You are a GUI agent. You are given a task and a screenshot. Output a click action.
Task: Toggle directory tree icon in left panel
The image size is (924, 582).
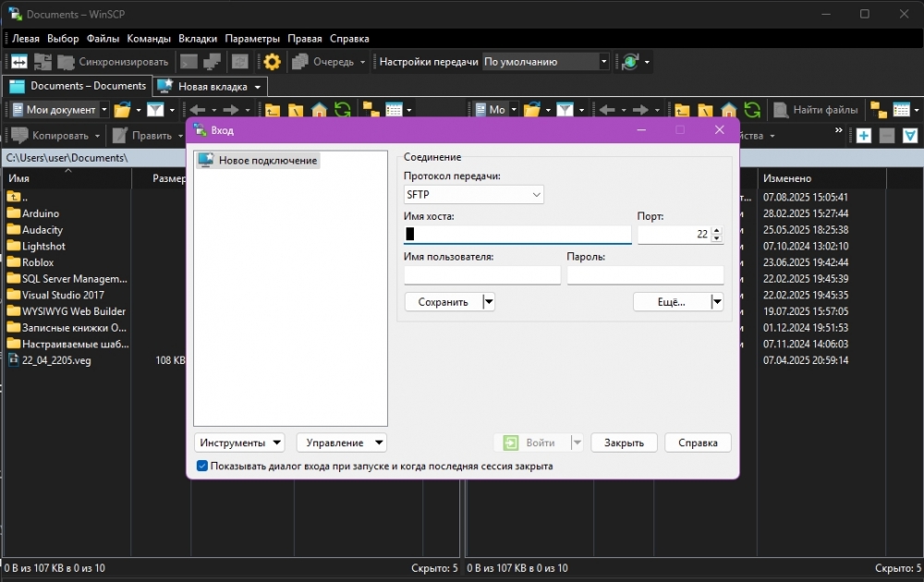point(371,110)
